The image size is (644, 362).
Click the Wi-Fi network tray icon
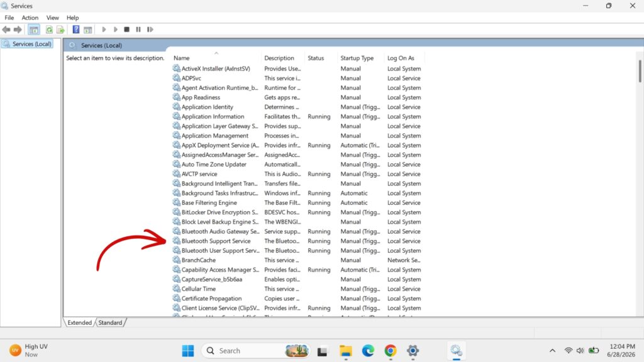coord(569,351)
